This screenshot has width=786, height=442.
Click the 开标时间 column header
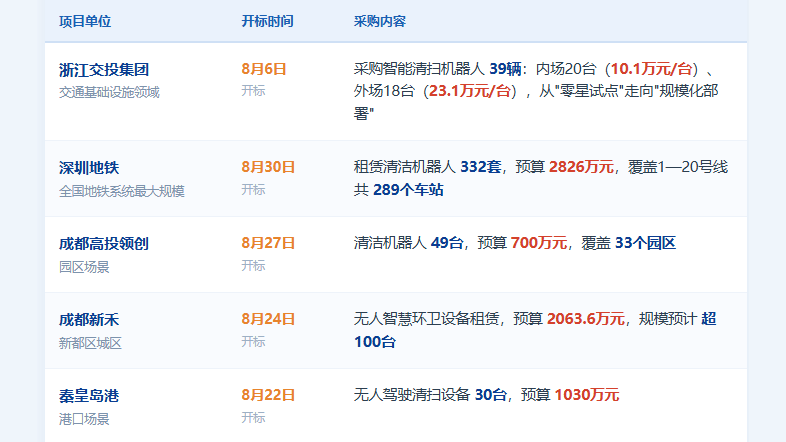tap(267, 21)
